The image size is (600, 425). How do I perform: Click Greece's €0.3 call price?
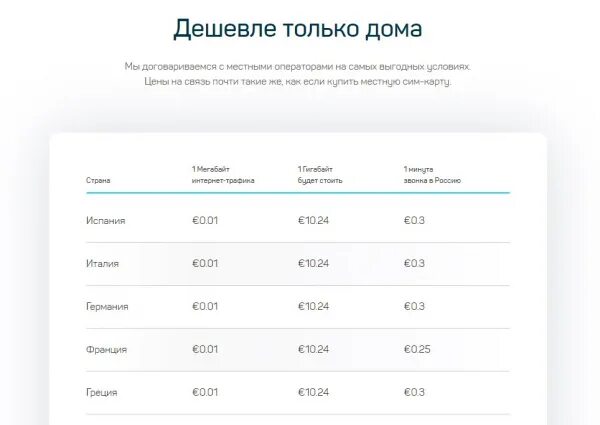[414, 392]
